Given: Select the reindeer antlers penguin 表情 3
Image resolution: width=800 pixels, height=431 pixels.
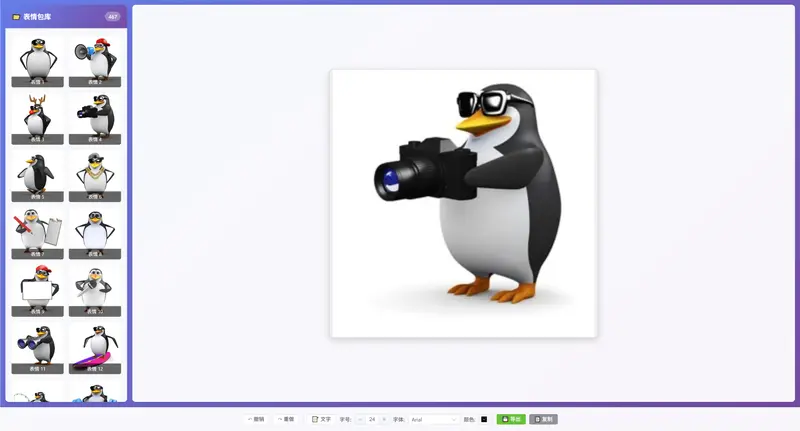Looking at the screenshot, I should (37, 117).
